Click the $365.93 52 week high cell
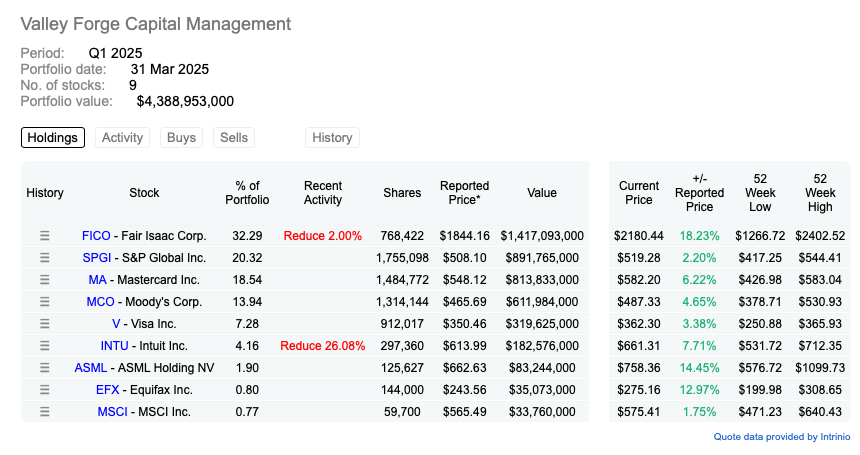The height and width of the screenshot is (455, 860). tap(820, 323)
